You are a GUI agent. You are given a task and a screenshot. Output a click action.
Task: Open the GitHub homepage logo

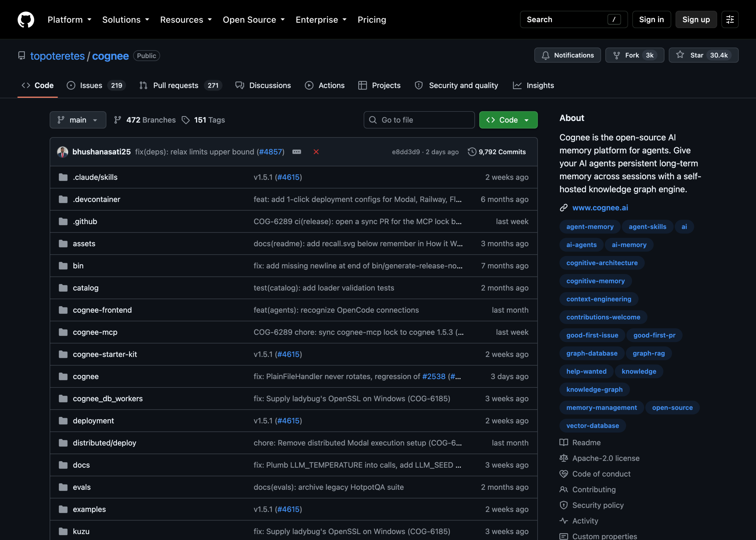pos(26,19)
